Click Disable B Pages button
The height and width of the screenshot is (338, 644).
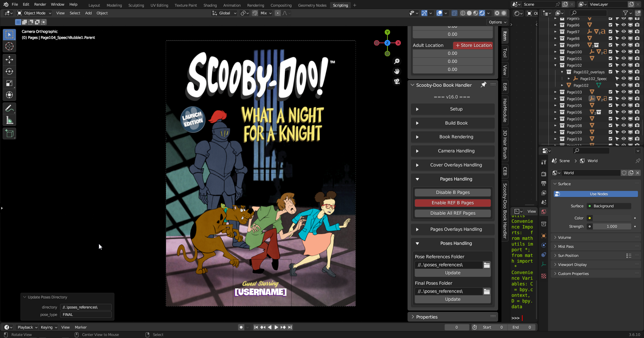pos(452,193)
